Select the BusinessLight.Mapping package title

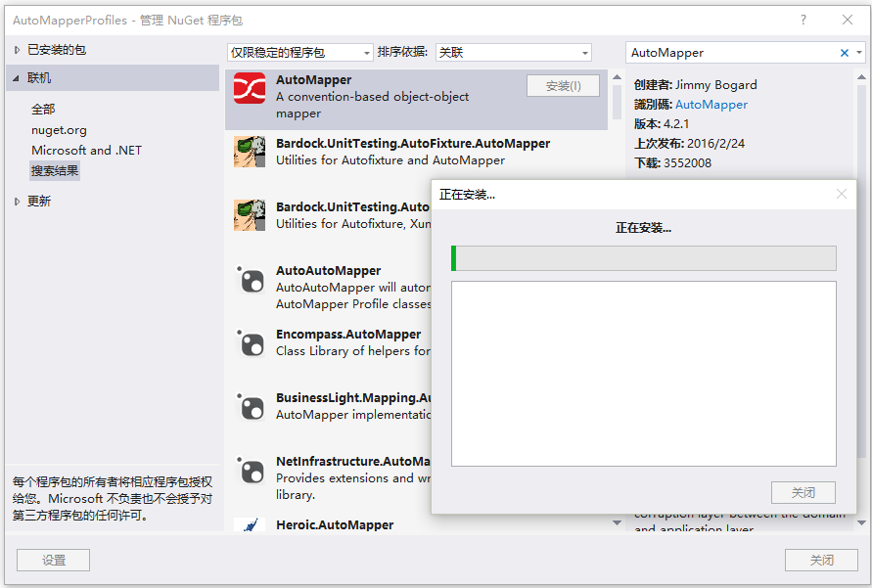click(x=353, y=398)
